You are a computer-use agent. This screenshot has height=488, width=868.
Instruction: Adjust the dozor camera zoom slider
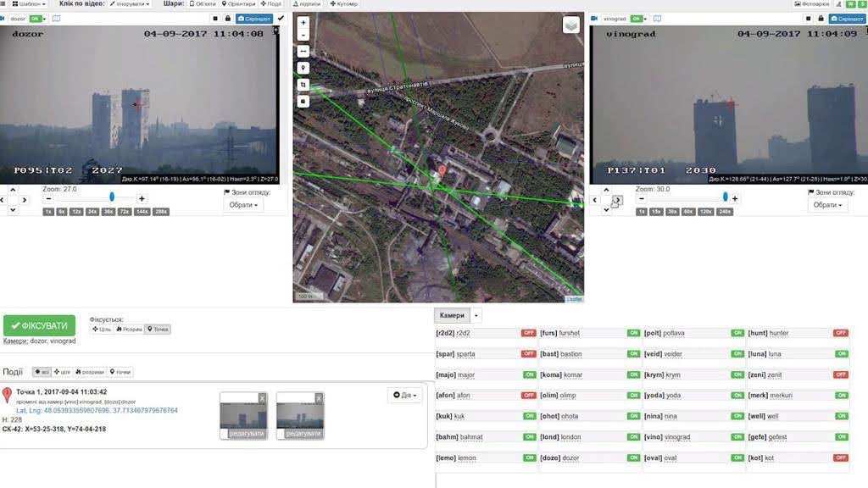112,197
